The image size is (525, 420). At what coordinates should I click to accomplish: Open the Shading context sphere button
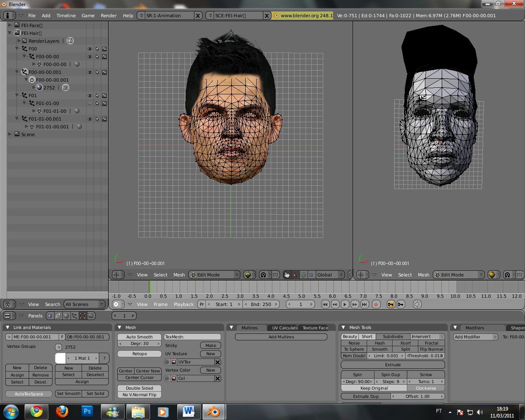(66, 316)
